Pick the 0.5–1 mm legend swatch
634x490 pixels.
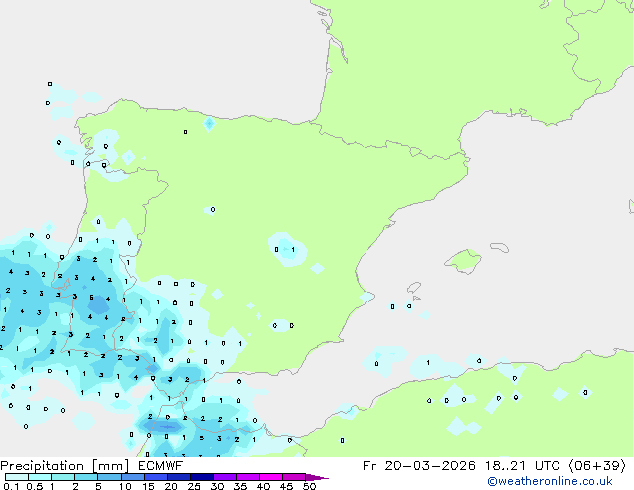click(x=40, y=477)
